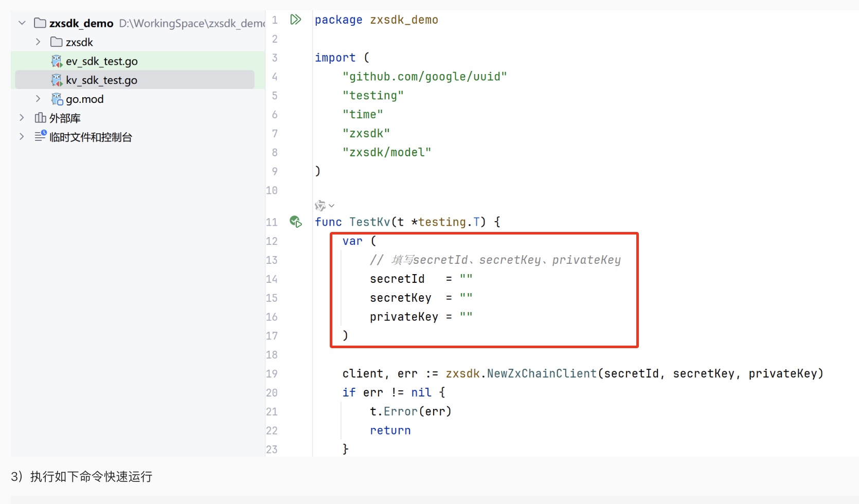The image size is (859, 504).
Task: Select kv_sdk_test.go in project tree
Action: coord(101,80)
